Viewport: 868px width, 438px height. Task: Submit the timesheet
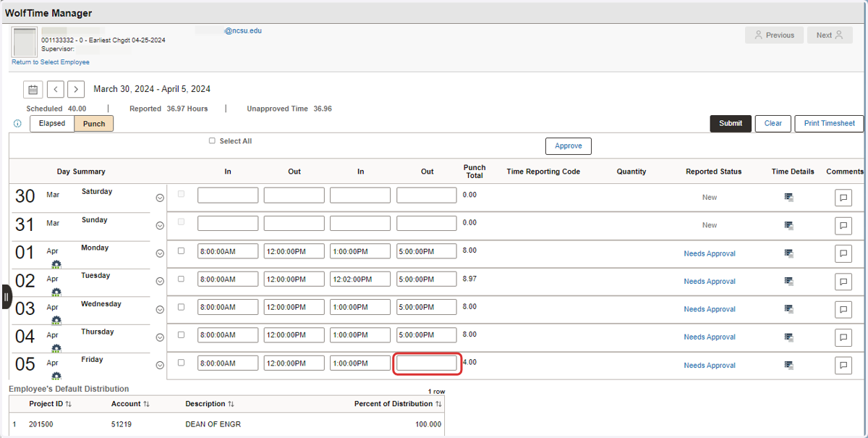pos(731,123)
